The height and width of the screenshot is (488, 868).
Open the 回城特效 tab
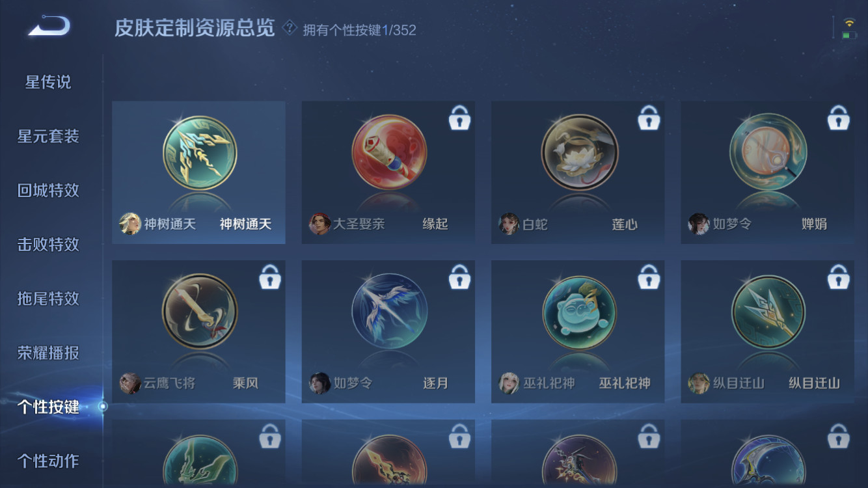[48, 190]
